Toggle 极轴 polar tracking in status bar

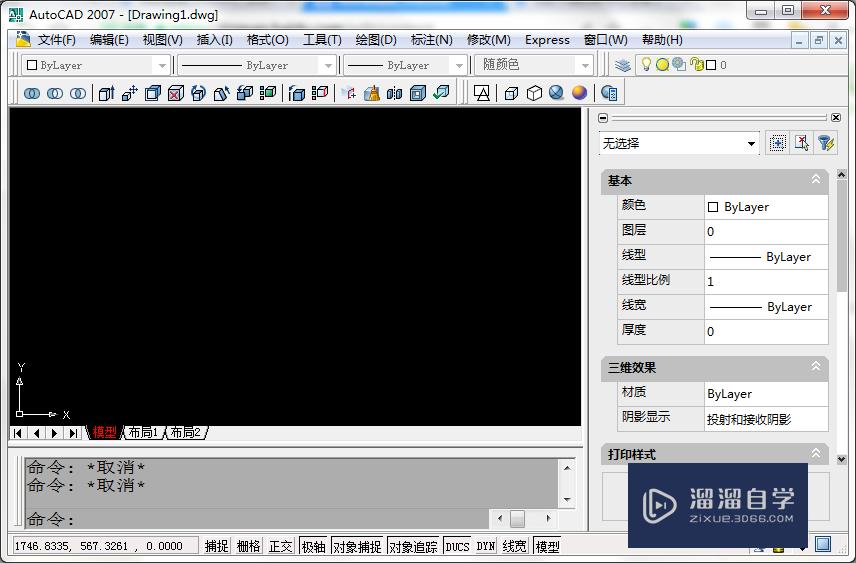[x=314, y=546]
